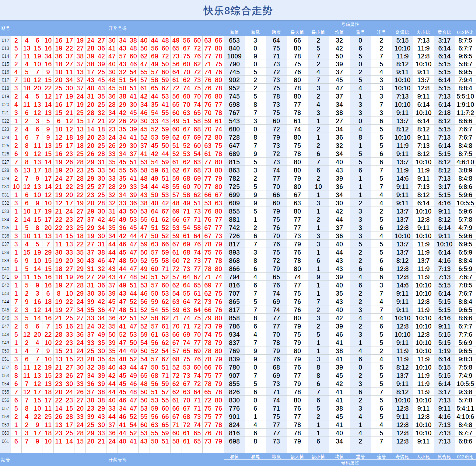Image resolution: width=476 pixels, height=466 pixels.
Task: Click the 最小值 column header in the top header row
Action: [x=318, y=32]
